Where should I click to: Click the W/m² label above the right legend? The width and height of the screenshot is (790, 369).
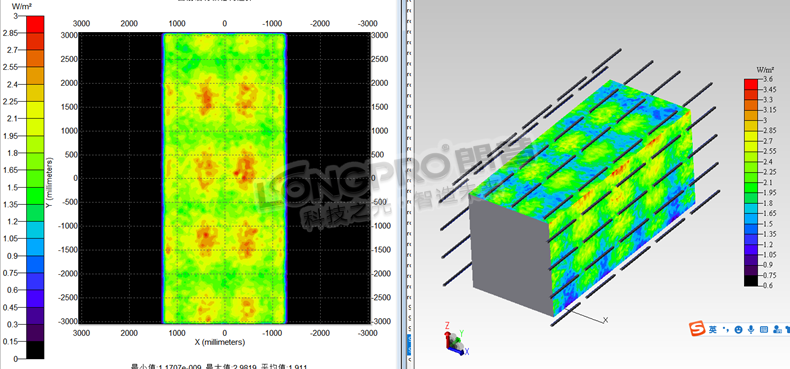pos(764,70)
